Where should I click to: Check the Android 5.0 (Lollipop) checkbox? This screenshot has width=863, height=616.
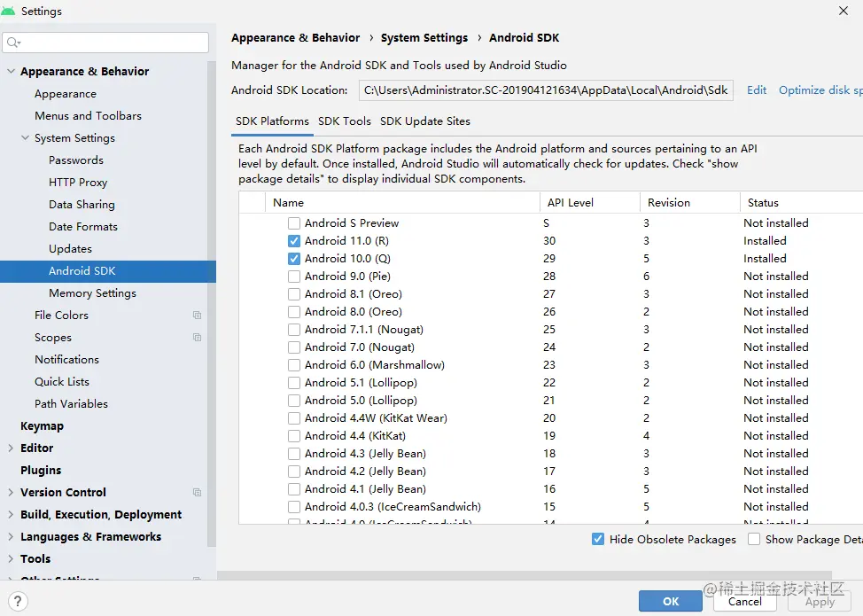[x=294, y=401]
